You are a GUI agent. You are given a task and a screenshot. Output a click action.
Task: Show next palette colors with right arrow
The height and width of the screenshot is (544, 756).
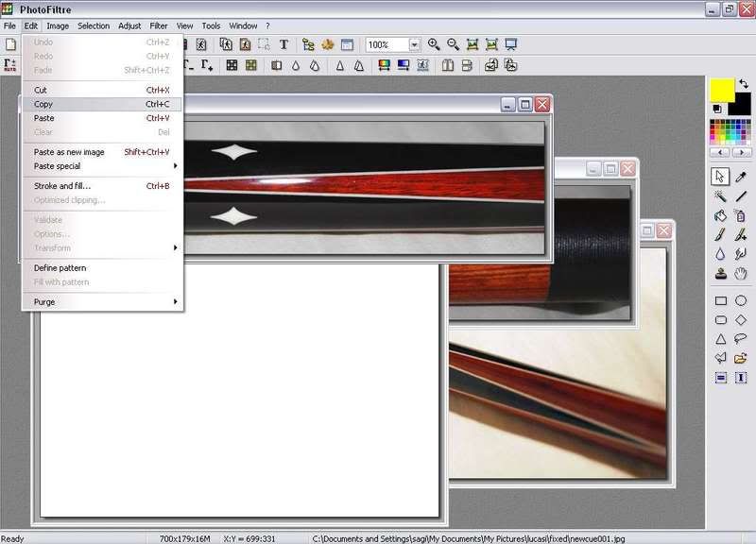point(742,152)
